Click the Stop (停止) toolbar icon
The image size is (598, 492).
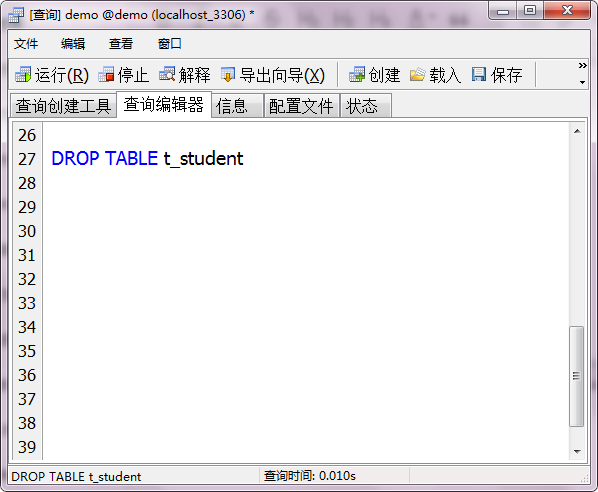coord(106,74)
